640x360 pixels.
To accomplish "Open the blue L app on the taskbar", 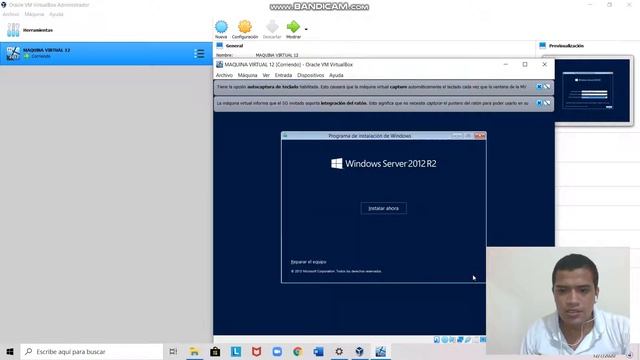I will (236, 351).
